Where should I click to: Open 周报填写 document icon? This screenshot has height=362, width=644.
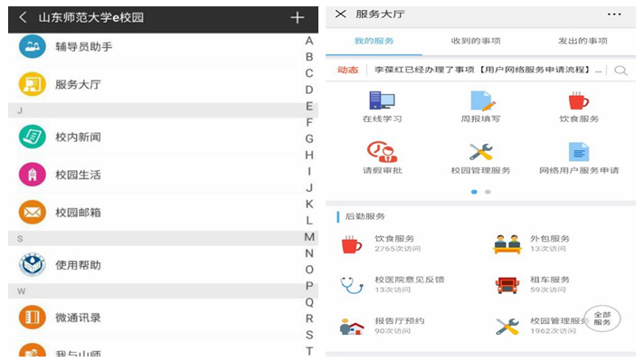pyautogui.click(x=481, y=100)
